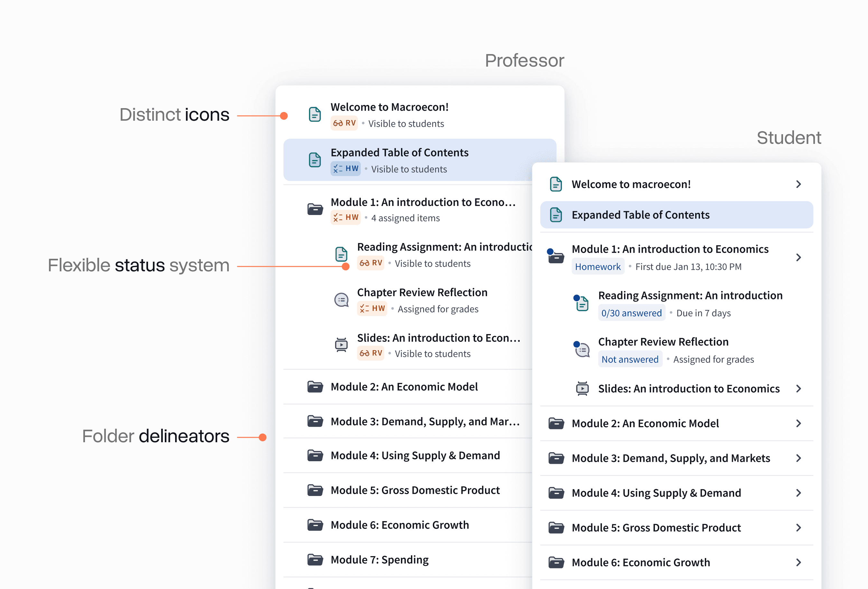Open Welcome to macroecon! using its chevron

tap(799, 184)
